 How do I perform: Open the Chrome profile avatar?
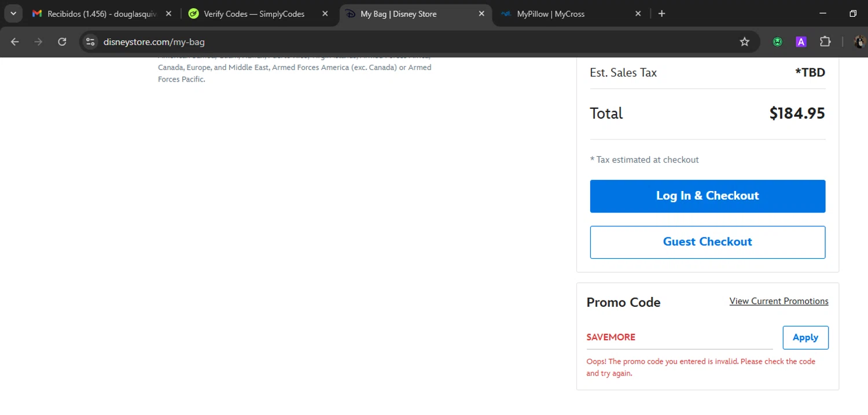coord(859,42)
